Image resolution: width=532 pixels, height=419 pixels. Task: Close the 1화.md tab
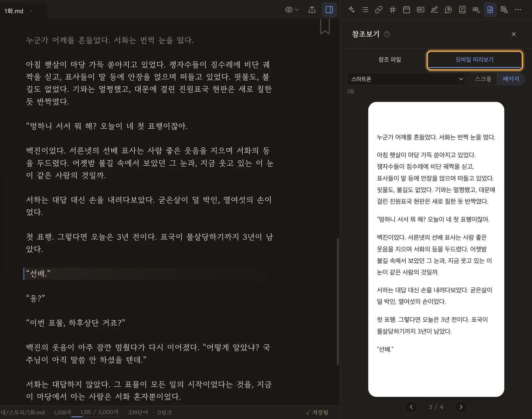[x=31, y=11]
